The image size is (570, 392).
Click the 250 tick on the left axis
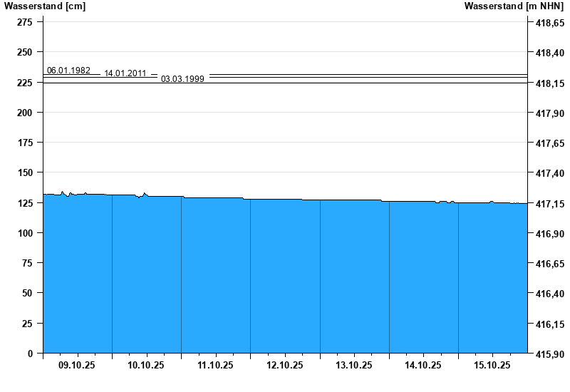click(24, 53)
